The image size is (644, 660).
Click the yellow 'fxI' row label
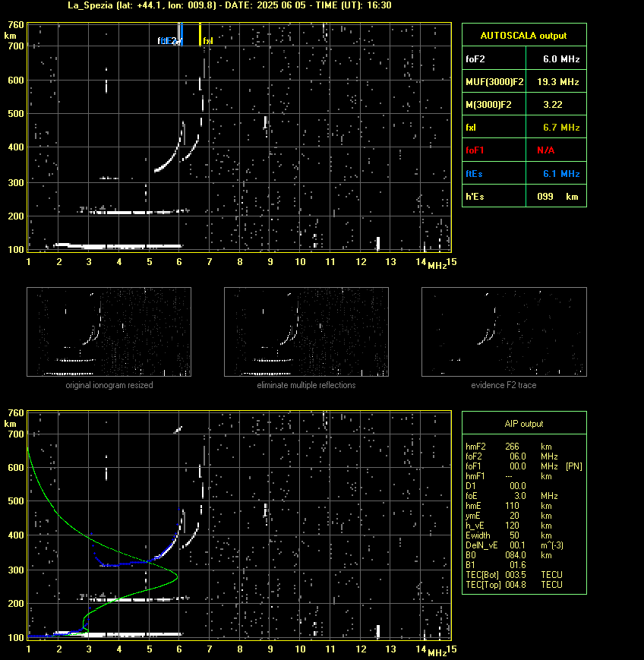point(471,127)
